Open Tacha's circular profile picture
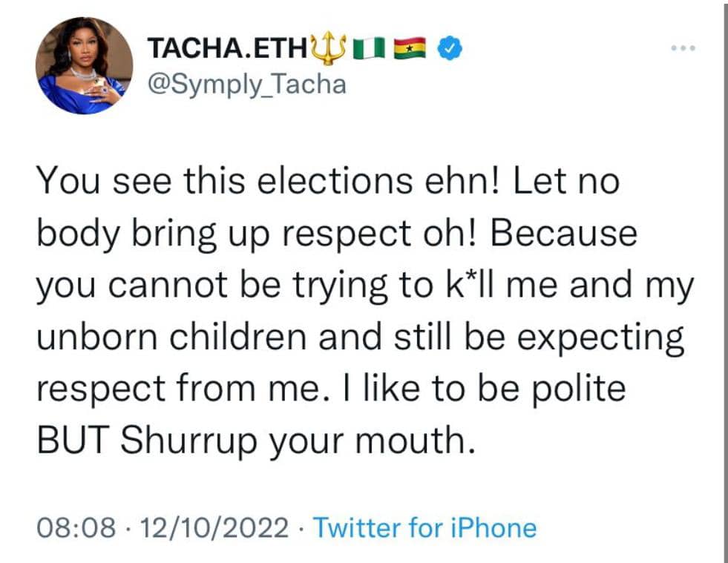The width and height of the screenshot is (728, 563). [84, 65]
